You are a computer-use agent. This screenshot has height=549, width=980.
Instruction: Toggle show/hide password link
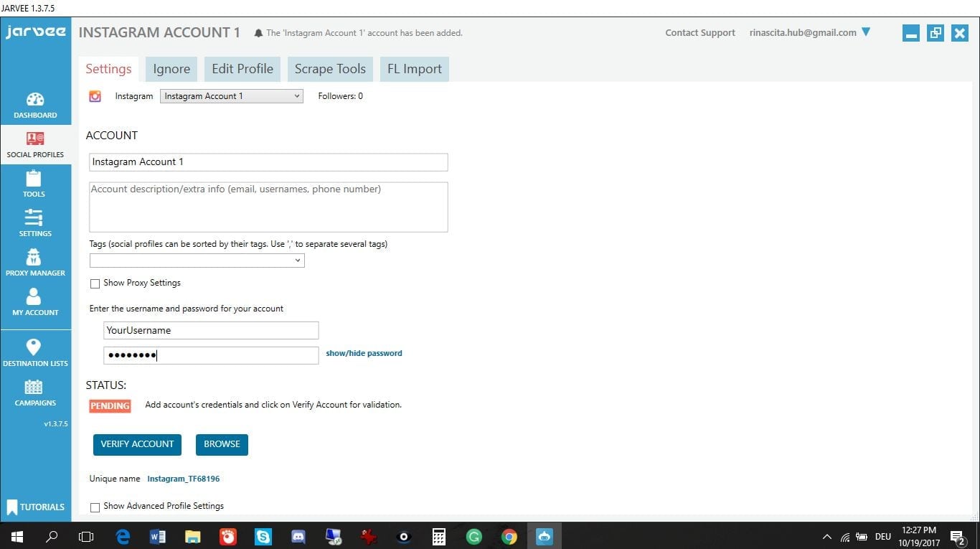click(364, 353)
